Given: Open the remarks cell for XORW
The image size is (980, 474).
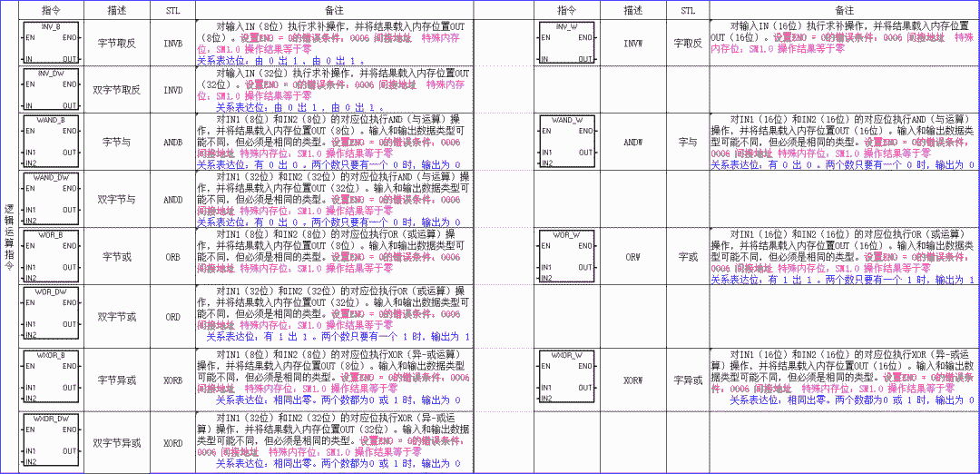Looking at the screenshot, I should coord(844,379).
